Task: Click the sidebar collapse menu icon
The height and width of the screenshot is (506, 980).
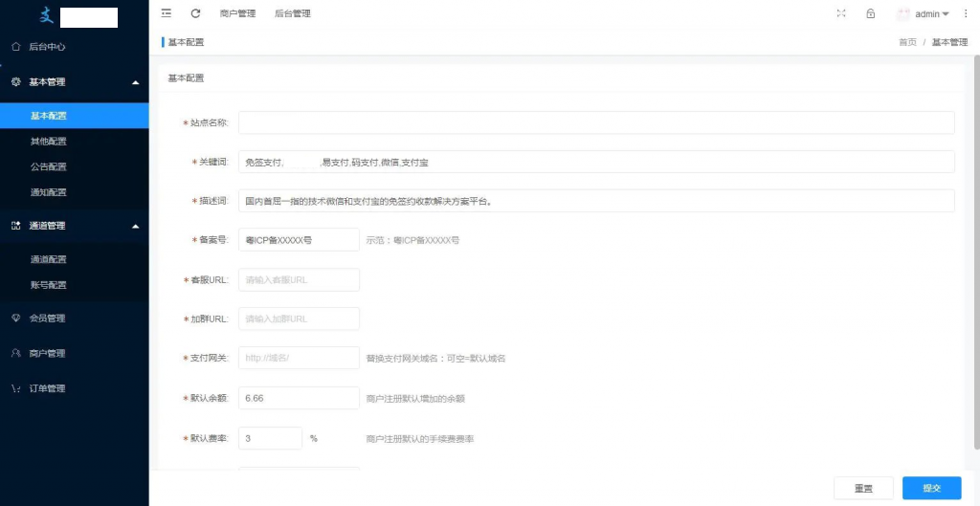Action: pyautogui.click(x=167, y=13)
